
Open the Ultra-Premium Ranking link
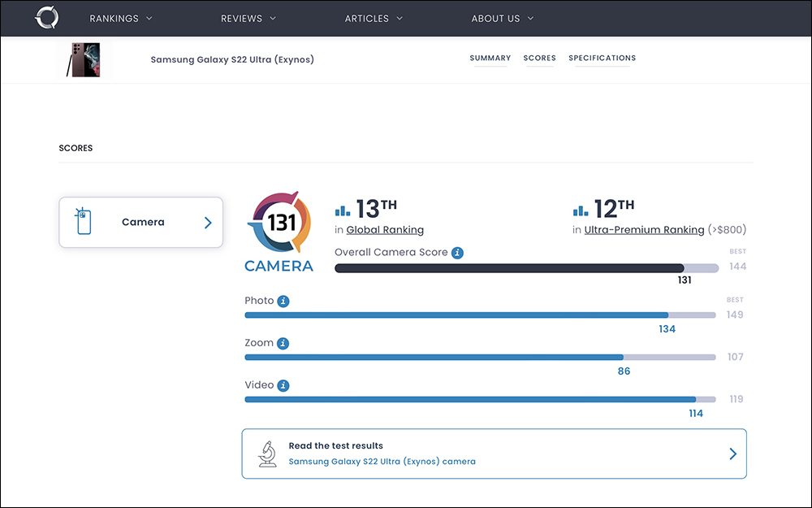(644, 230)
